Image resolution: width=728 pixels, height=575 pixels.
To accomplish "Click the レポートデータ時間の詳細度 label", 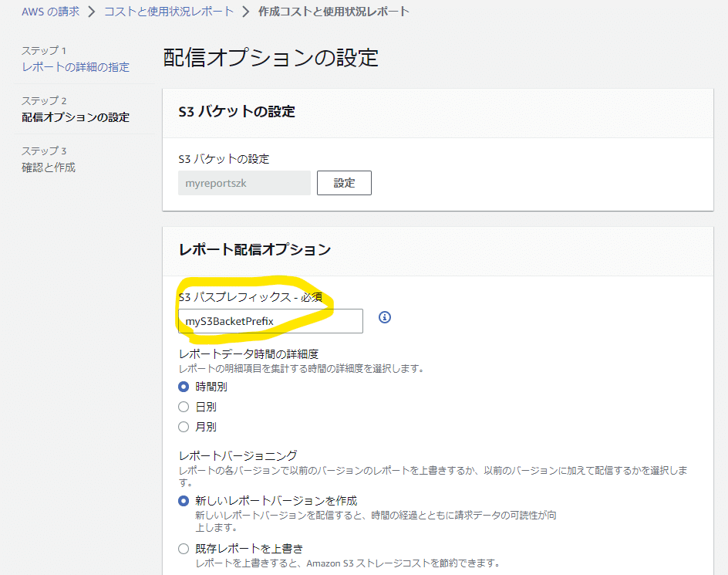I will coord(249,354).
